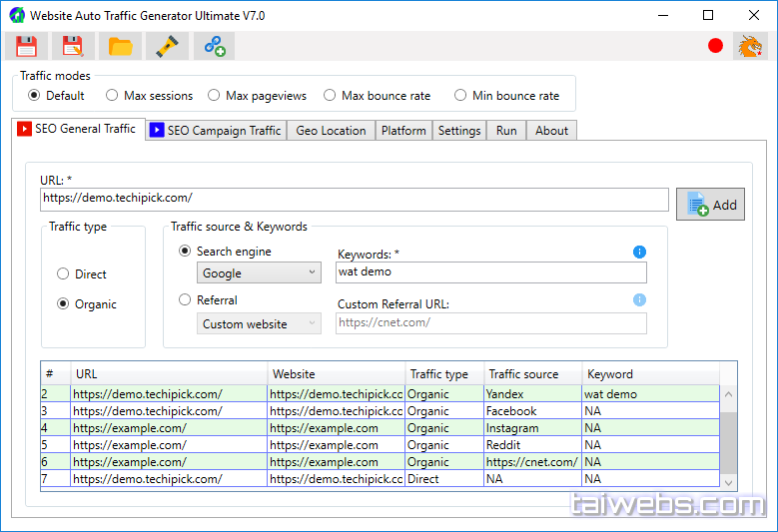The height and width of the screenshot is (532, 778).
Task: Click the red record status indicator
Action: (x=715, y=46)
